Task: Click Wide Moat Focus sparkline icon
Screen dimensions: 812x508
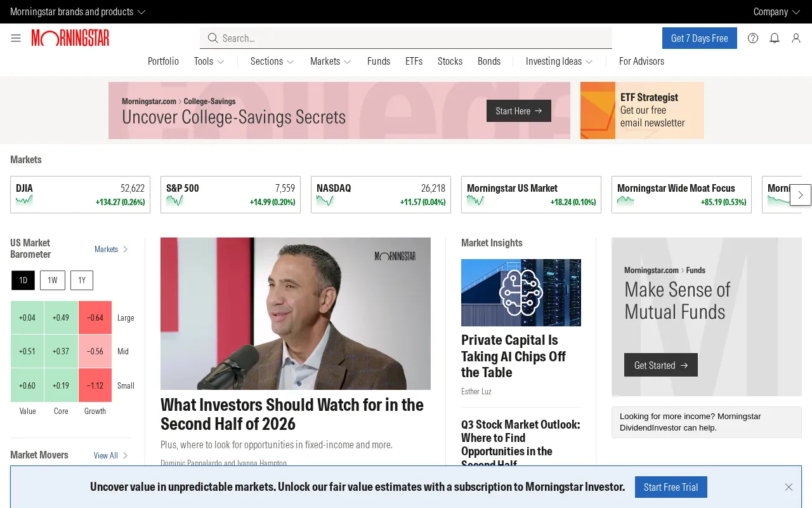Action: tap(625, 201)
